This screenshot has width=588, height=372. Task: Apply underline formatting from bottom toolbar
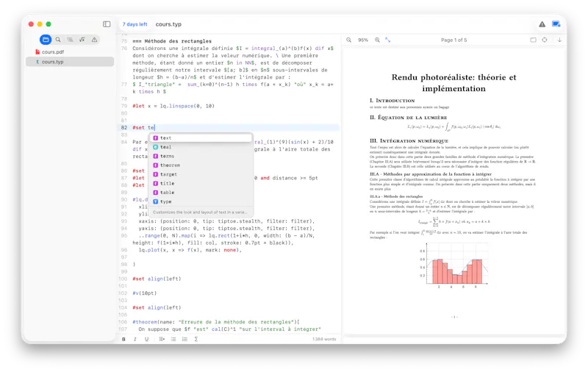tap(146, 339)
